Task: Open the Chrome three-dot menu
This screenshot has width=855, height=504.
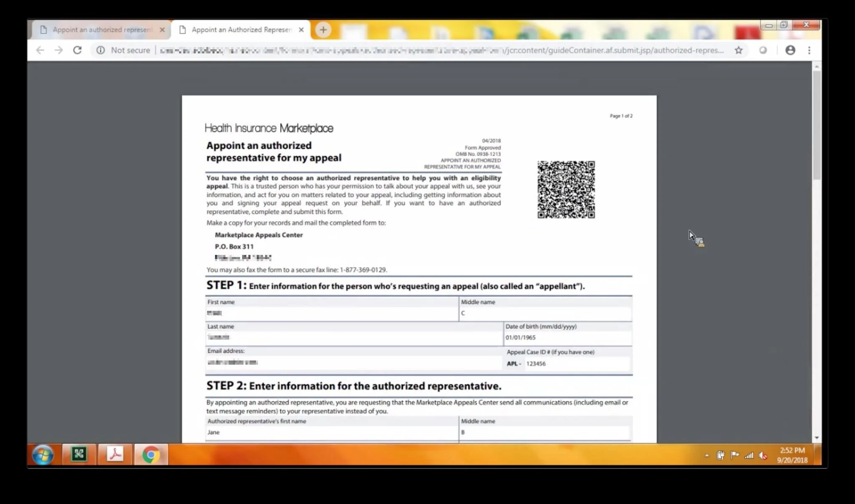Action: pos(809,50)
